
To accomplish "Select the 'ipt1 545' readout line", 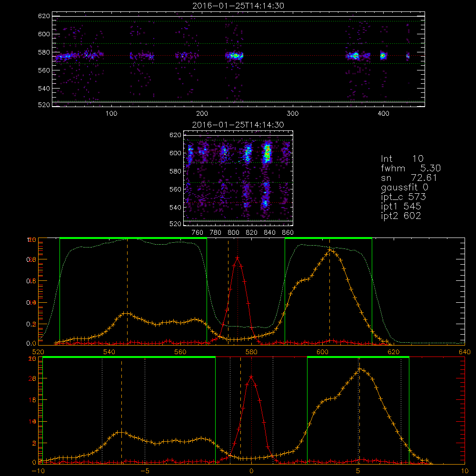I will [x=401, y=207].
